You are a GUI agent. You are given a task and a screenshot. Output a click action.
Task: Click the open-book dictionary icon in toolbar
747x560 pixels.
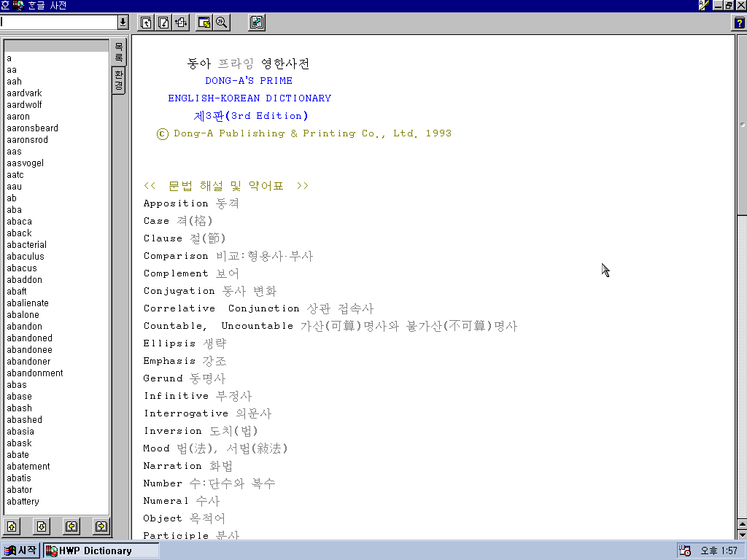[x=257, y=23]
